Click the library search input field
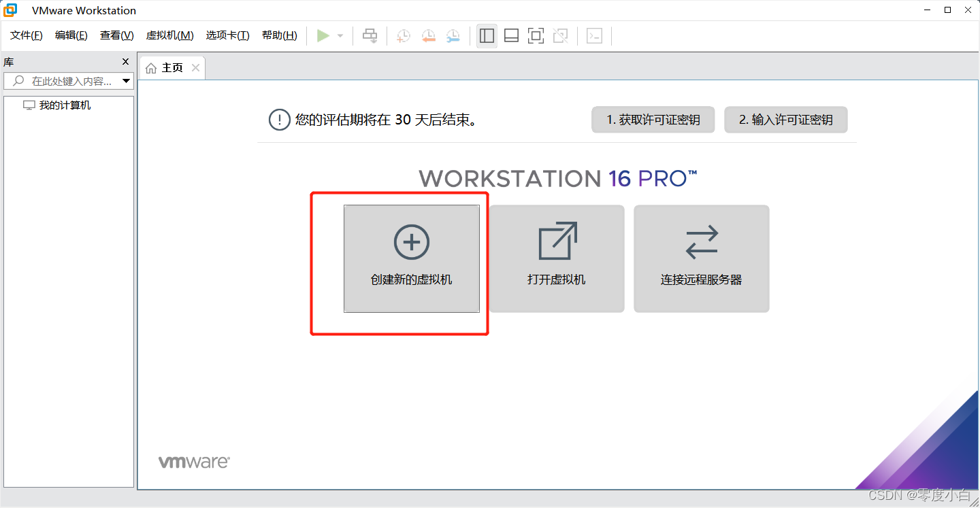The width and height of the screenshot is (980, 508). (68, 81)
